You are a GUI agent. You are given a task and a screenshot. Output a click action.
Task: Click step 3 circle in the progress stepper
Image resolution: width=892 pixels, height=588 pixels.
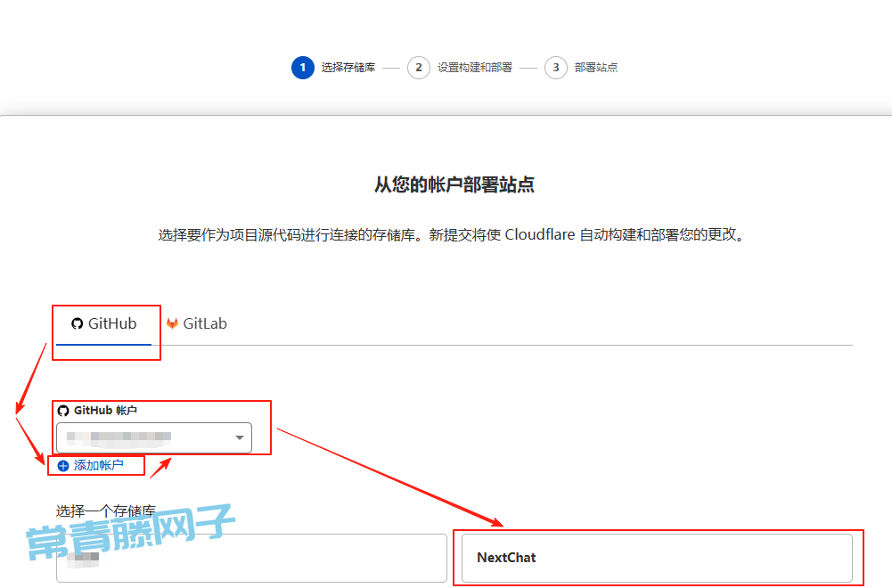point(556,68)
